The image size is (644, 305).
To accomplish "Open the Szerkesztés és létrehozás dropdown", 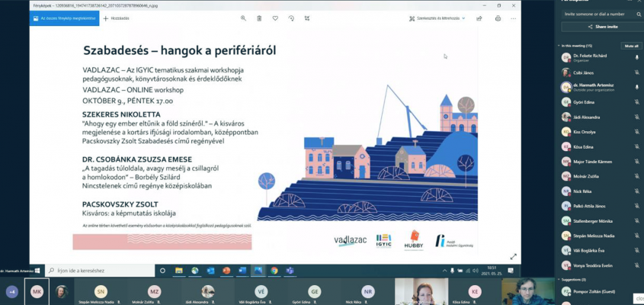I will point(441,18).
